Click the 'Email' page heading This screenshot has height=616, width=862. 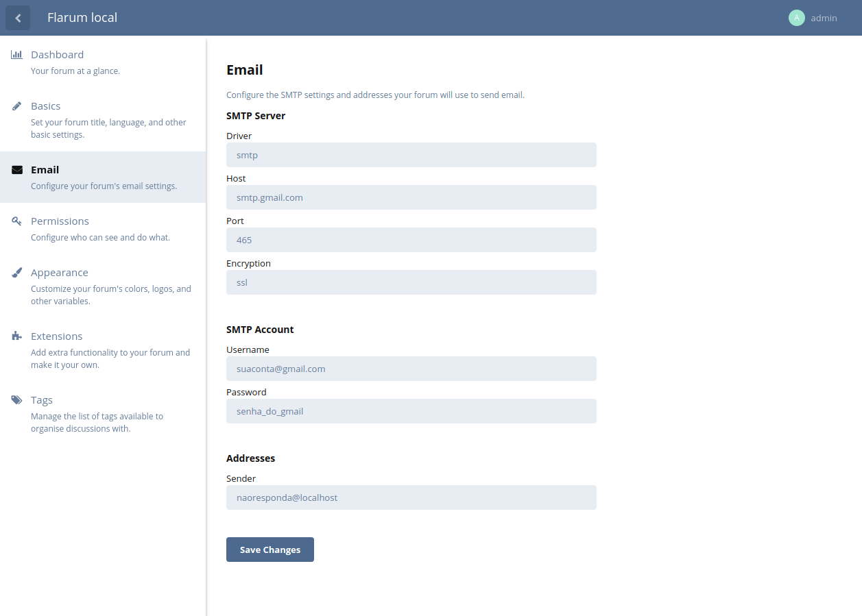[245, 70]
